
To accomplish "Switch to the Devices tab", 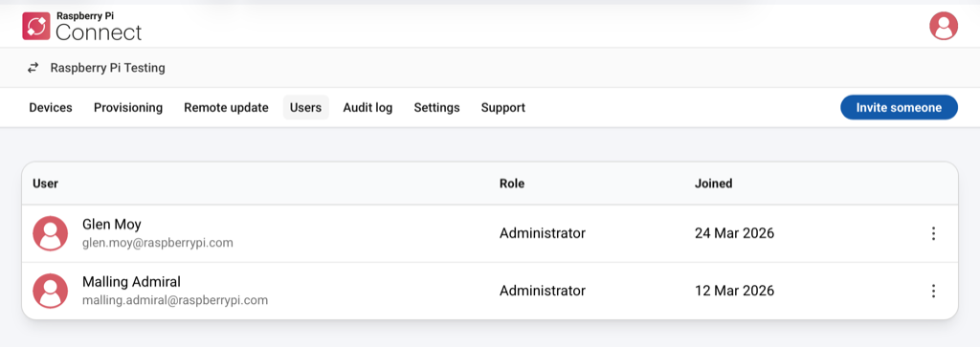I will point(51,107).
